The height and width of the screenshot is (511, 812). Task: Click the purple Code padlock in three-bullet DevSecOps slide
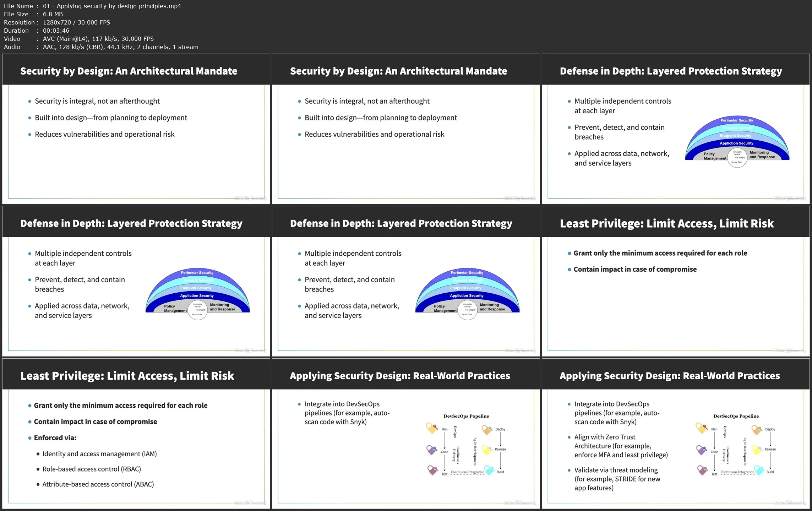(x=701, y=450)
